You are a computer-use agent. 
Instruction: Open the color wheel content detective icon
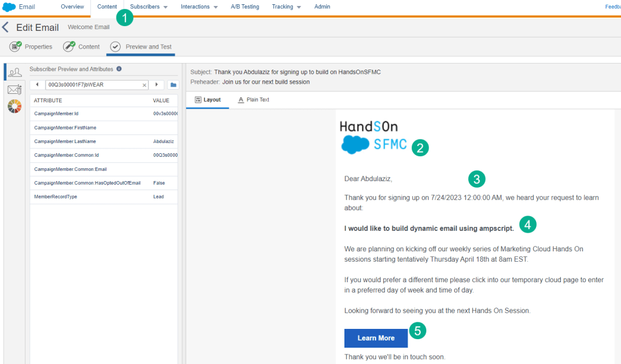point(14,107)
